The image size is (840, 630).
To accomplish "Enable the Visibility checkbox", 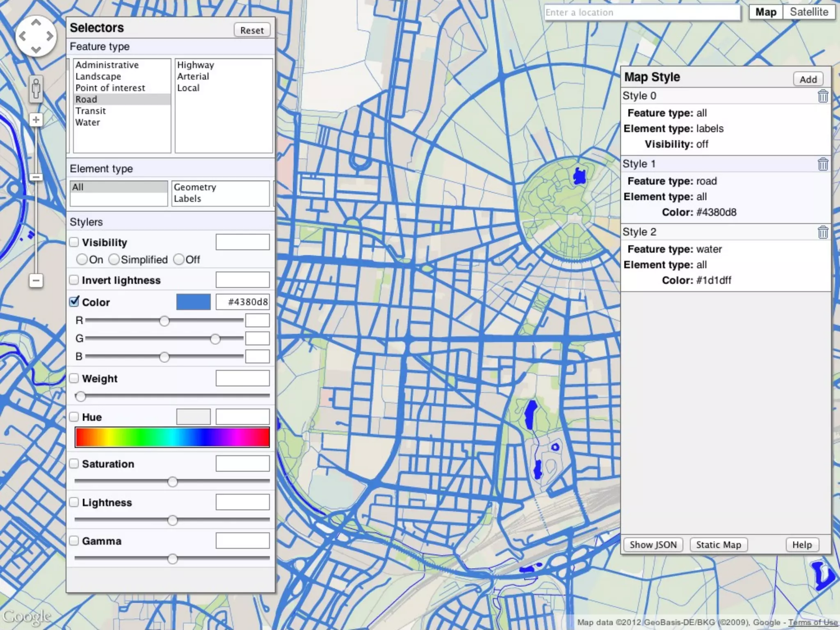I will 74,242.
